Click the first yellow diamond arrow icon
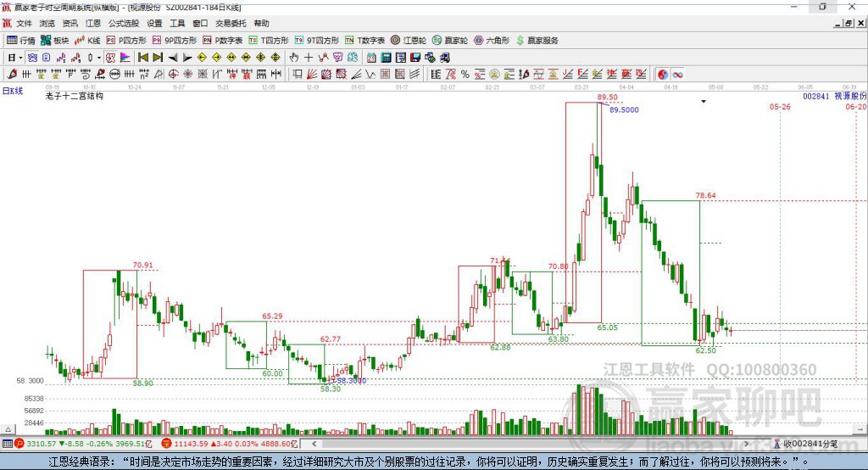Viewport: 868px width, 470px height. point(202,58)
